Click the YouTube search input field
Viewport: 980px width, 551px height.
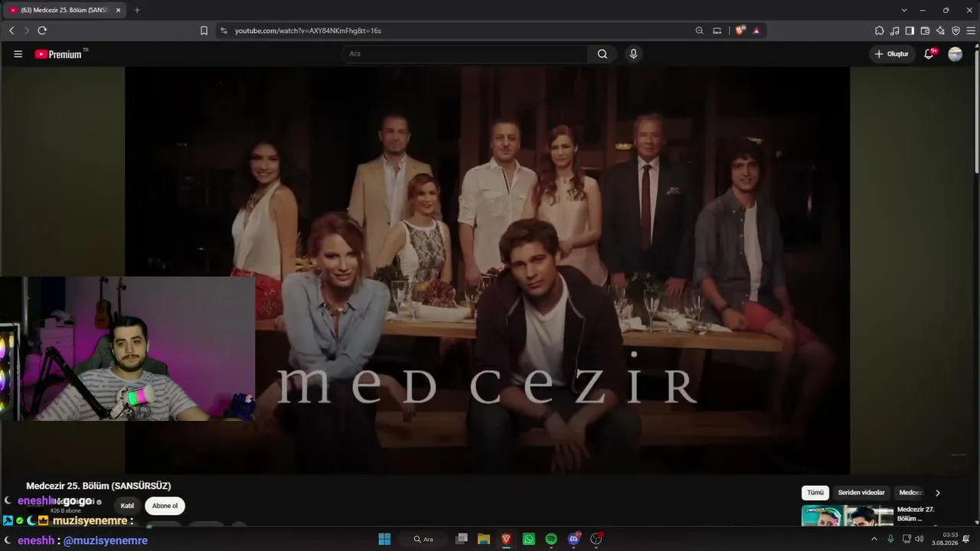coord(465,54)
